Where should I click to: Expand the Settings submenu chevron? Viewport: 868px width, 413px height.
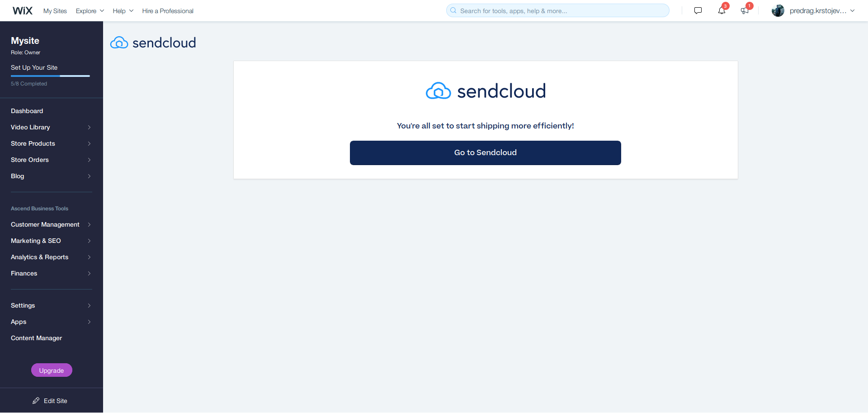tap(89, 306)
